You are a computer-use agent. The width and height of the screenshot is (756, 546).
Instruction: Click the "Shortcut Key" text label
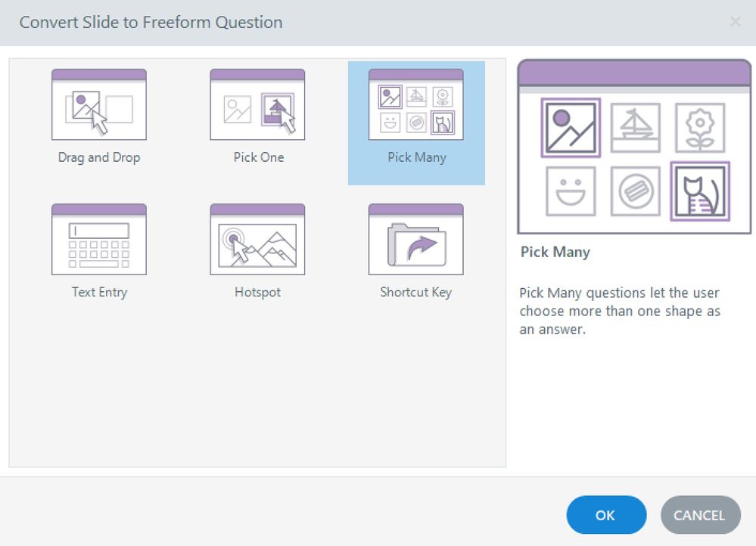pyautogui.click(x=415, y=293)
